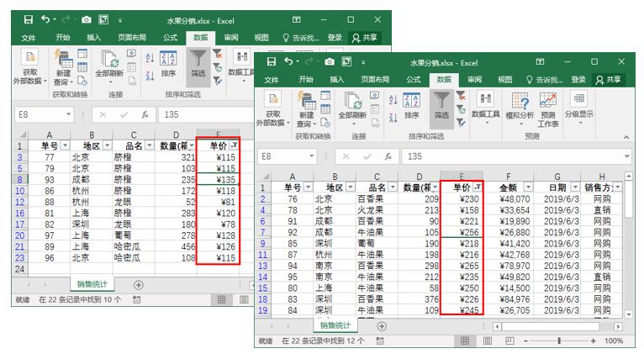Click 登录 sign in front window

tap(578, 79)
